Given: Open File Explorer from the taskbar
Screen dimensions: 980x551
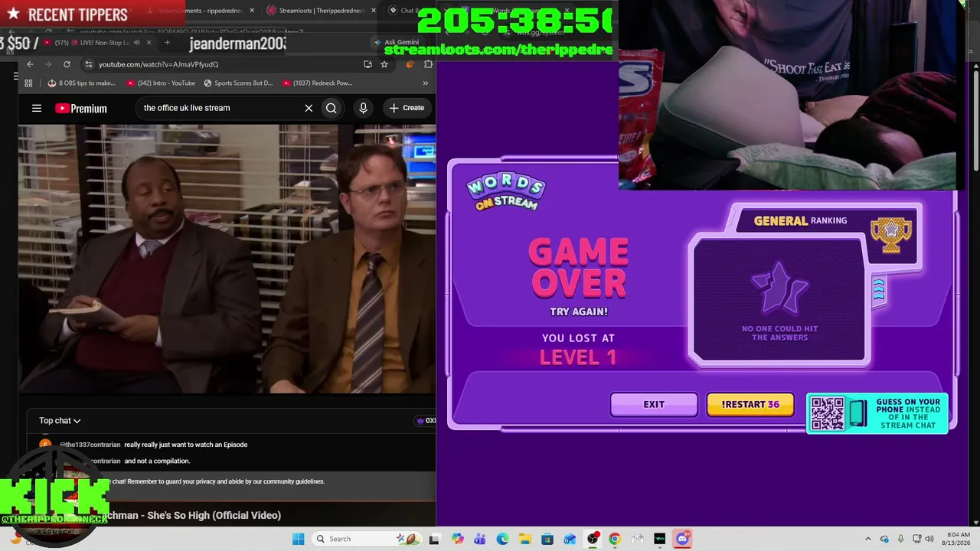Looking at the screenshot, I should [x=524, y=539].
